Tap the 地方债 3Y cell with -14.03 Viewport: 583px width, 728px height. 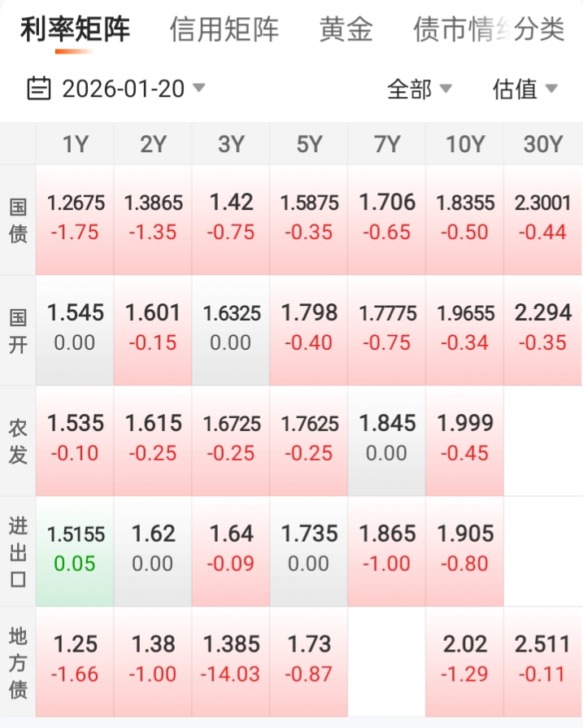click(231, 660)
